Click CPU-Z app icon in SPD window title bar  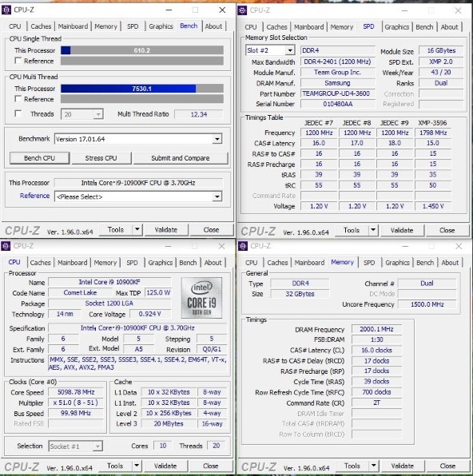242,10
